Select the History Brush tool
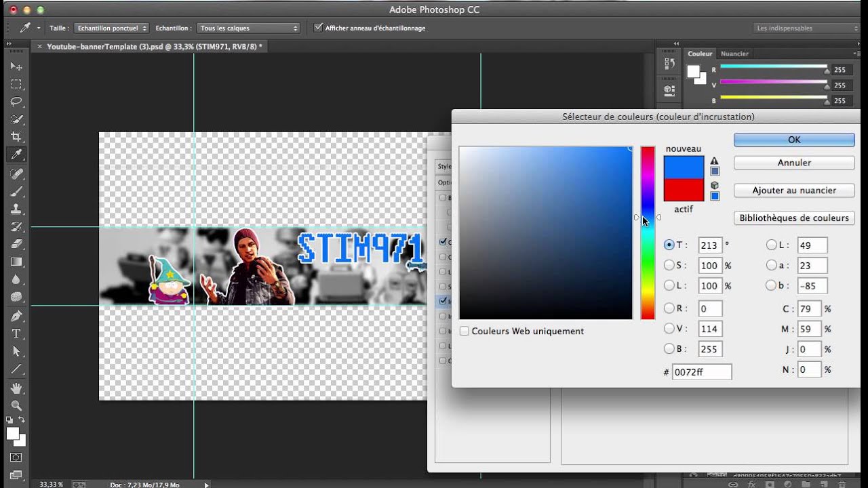The height and width of the screenshot is (488, 868). pos(16,226)
